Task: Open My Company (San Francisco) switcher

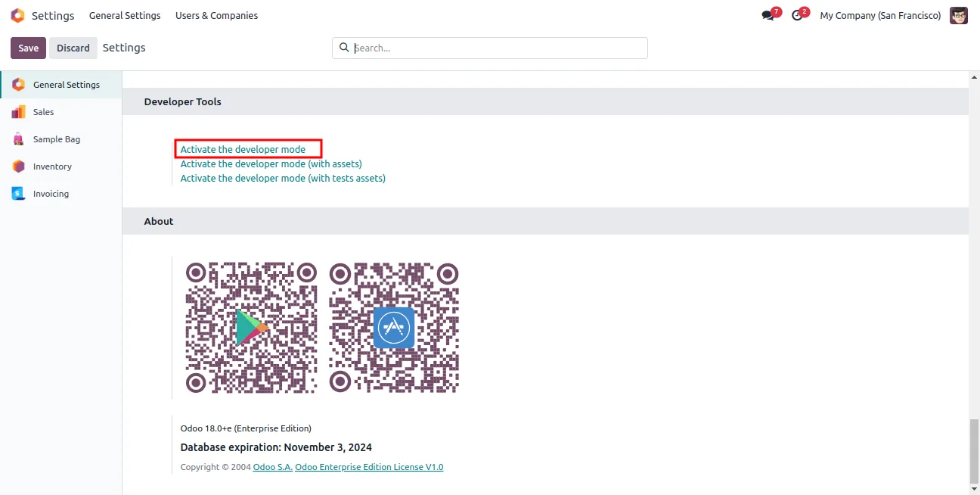Action: 880,15
